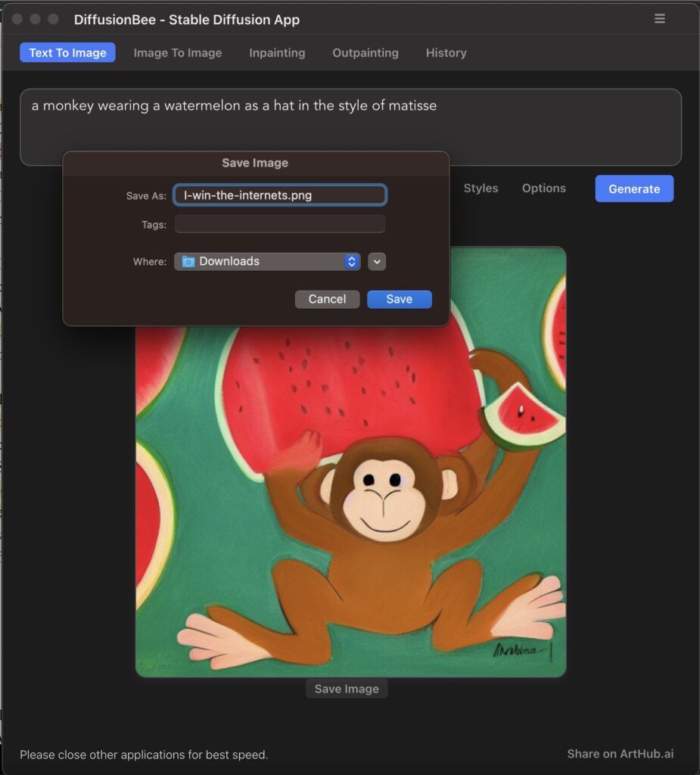Open the Where Downloads location dropdown
The width and height of the screenshot is (700, 775).
267,261
